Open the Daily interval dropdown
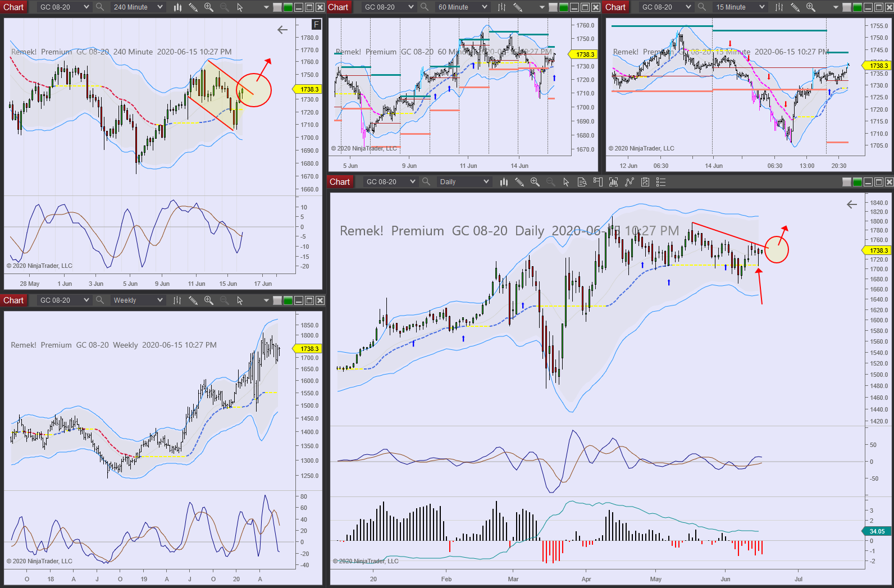This screenshot has height=588, width=894. coord(464,182)
